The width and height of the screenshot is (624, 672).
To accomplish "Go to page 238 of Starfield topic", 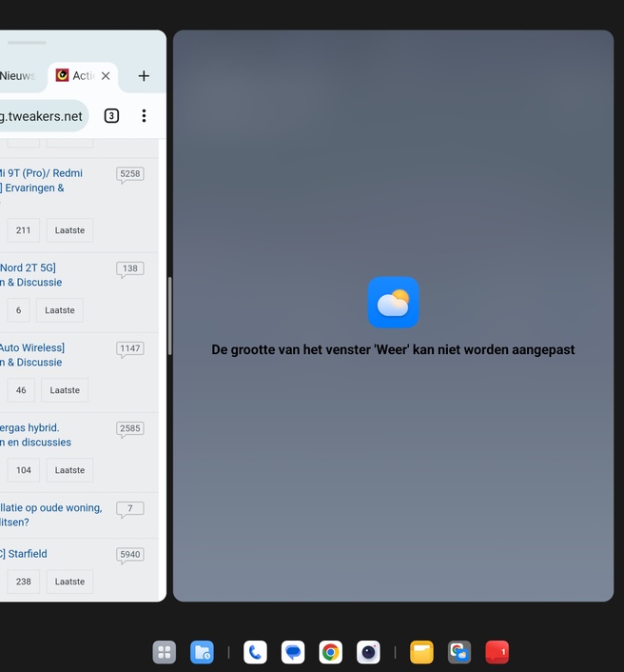I will pos(24,582).
